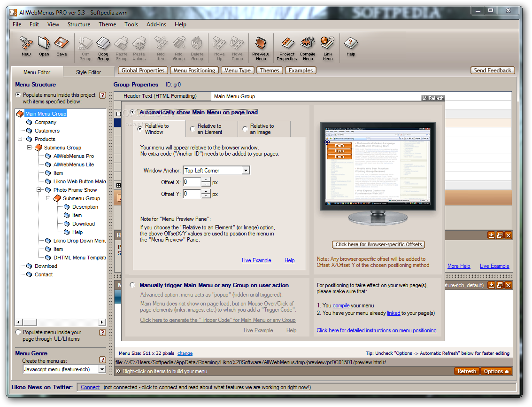532x407 pixels.
Task: Click the New toolbar icon
Action: click(x=26, y=47)
